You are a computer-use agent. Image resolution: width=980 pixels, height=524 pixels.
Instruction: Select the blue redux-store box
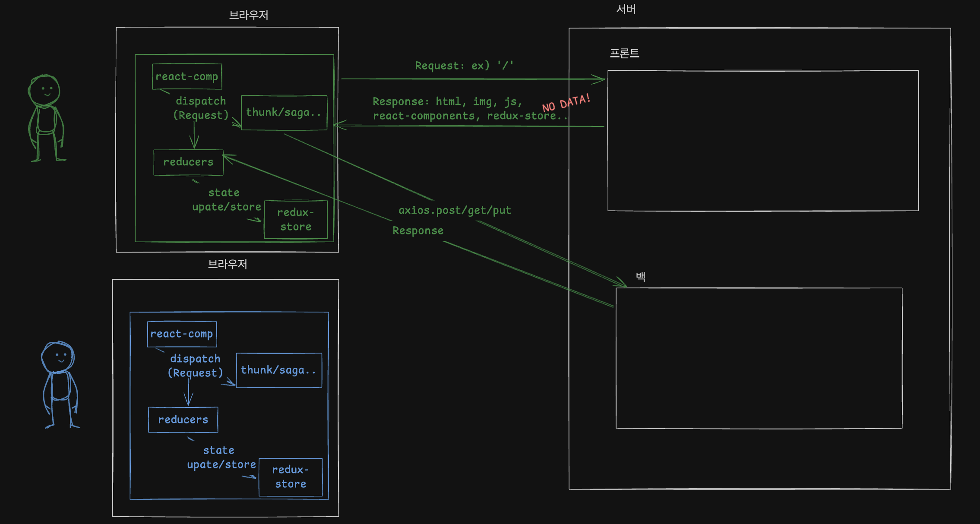291,477
